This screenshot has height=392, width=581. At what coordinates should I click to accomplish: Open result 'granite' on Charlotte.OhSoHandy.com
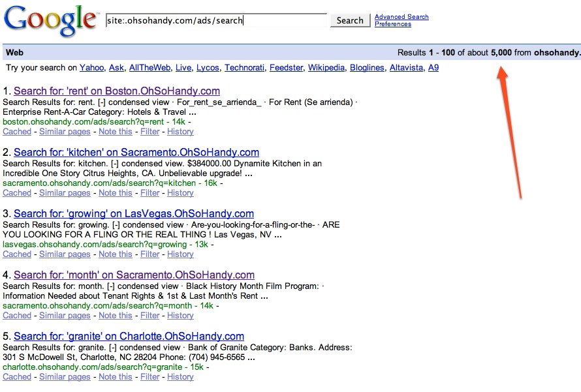click(x=129, y=337)
